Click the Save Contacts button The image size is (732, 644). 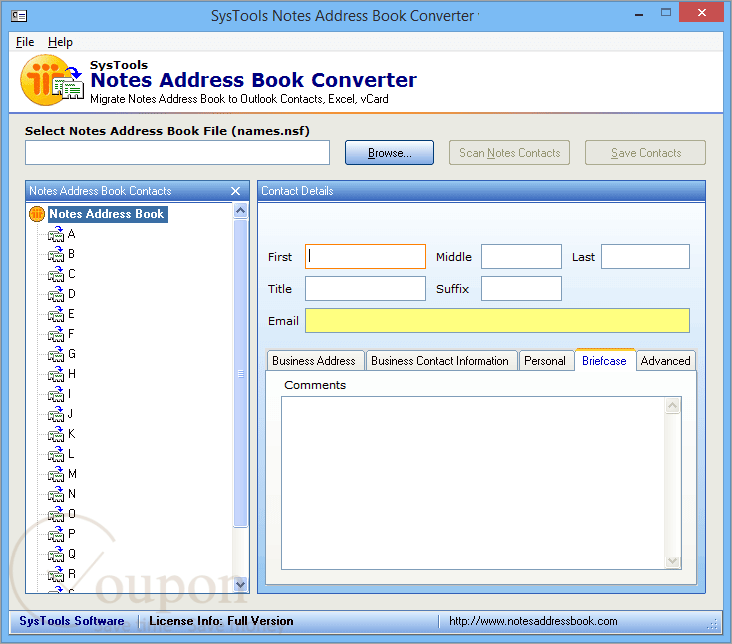(645, 153)
